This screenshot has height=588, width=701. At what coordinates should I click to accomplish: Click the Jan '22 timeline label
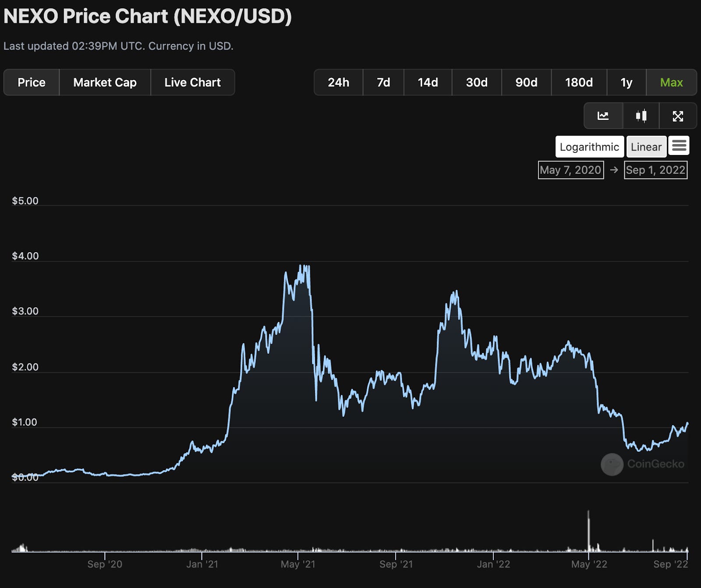(493, 564)
